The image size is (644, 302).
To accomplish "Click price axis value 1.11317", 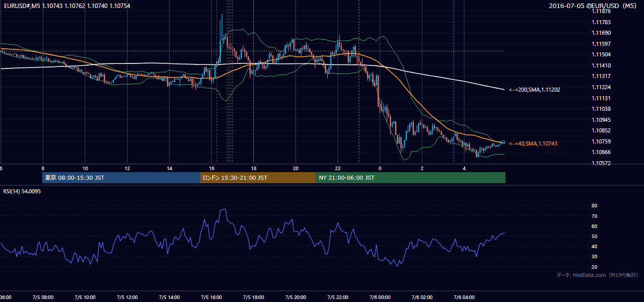I will pyautogui.click(x=602, y=76).
